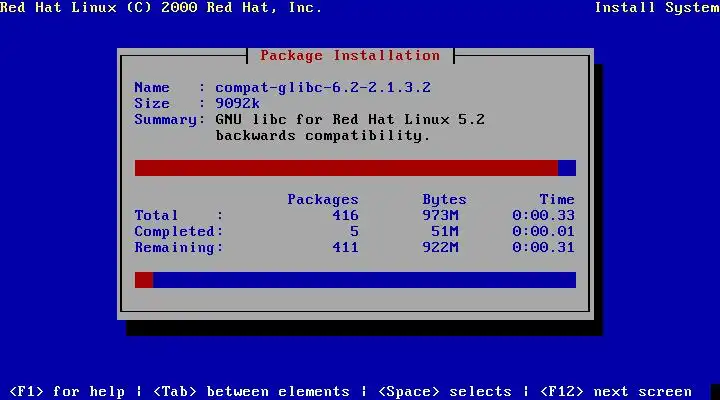720x400 pixels.
Task: Click the Completed packages value 5
Action: 354,231
